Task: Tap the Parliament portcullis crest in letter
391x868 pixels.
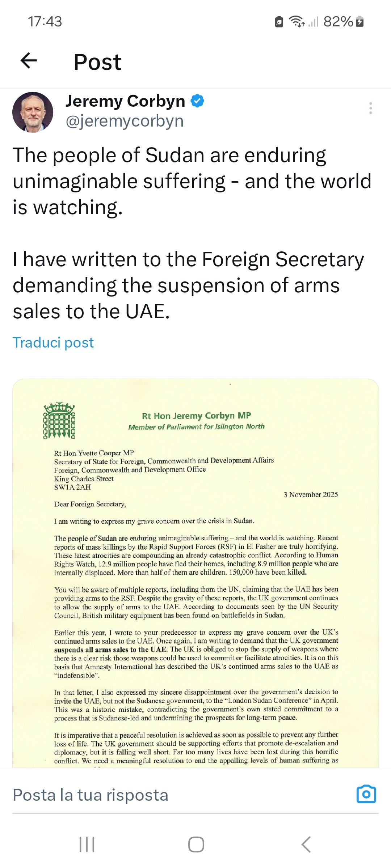Action: (x=59, y=420)
